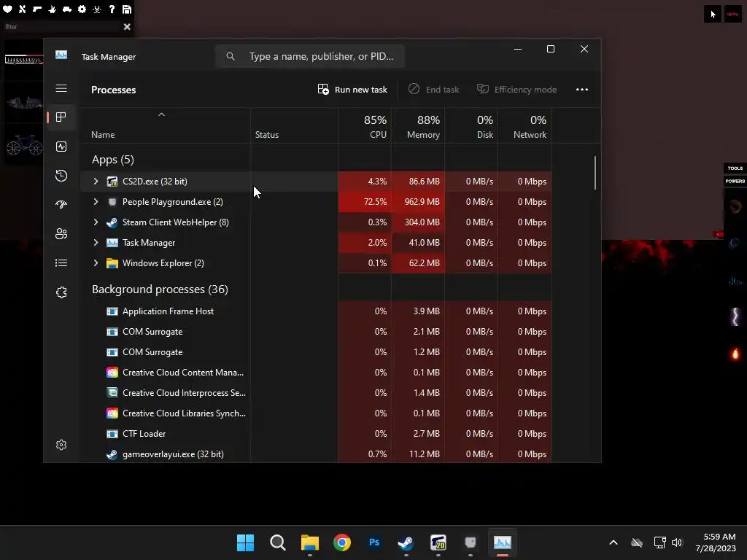Open Photoshop from taskbar
The width and height of the screenshot is (747, 560).
[374, 542]
